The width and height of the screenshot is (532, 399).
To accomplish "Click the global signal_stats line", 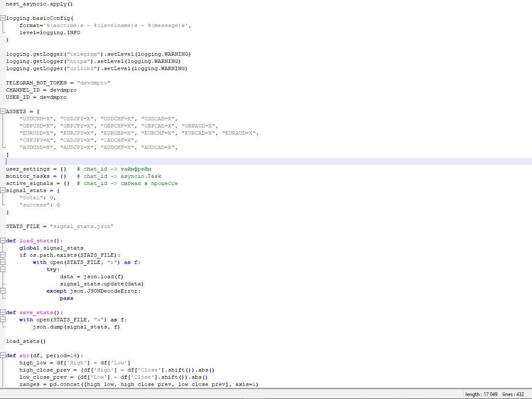I will (51, 248).
